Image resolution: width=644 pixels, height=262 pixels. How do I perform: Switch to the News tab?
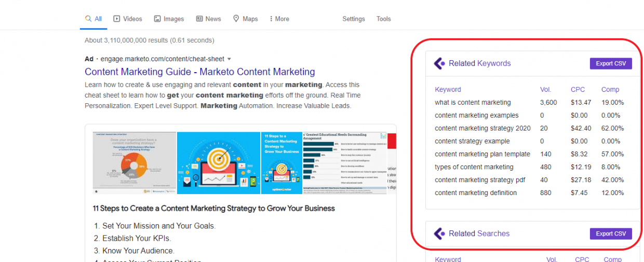209,19
